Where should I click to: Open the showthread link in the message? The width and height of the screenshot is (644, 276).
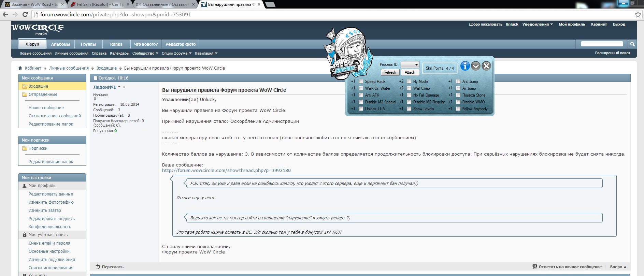(226, 171)
